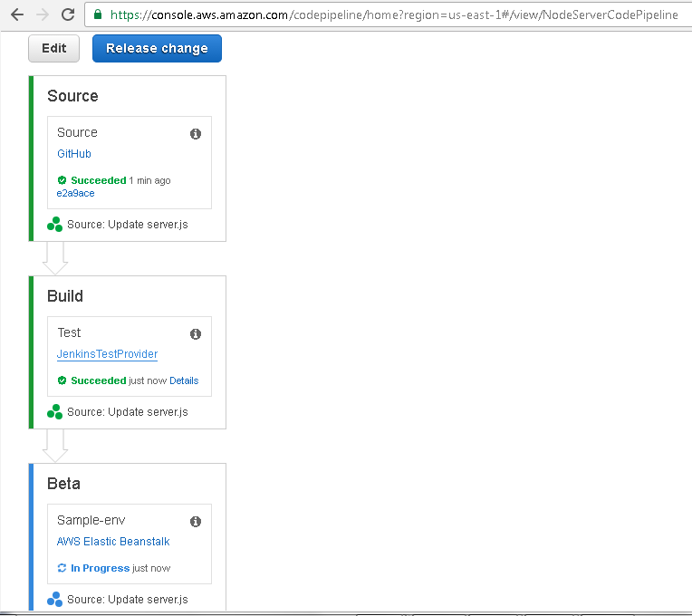Click 'Source: Update server.js' in Build stage
Image resolution: width=692 pixels, height=616 pixels.
coord(128,412)
